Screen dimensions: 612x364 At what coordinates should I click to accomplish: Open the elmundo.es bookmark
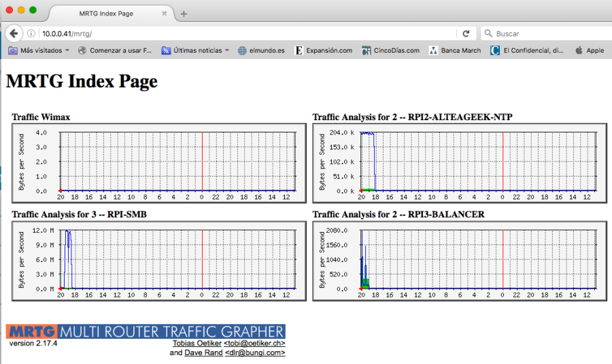261,50
